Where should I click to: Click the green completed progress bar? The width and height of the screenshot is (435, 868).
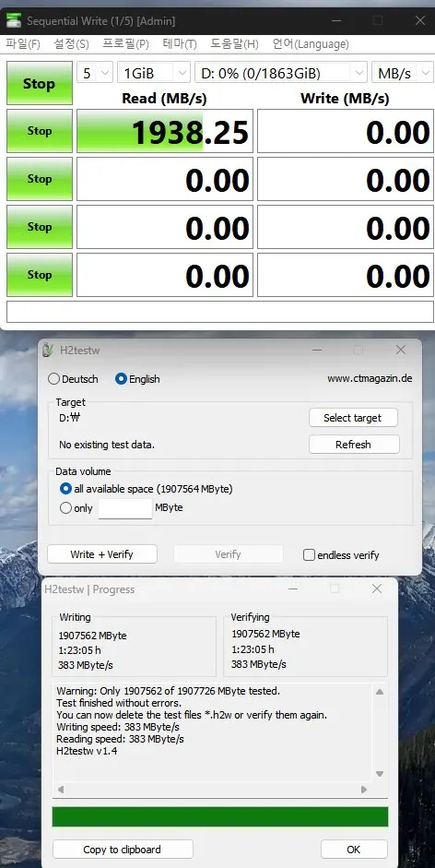[220, 816]
